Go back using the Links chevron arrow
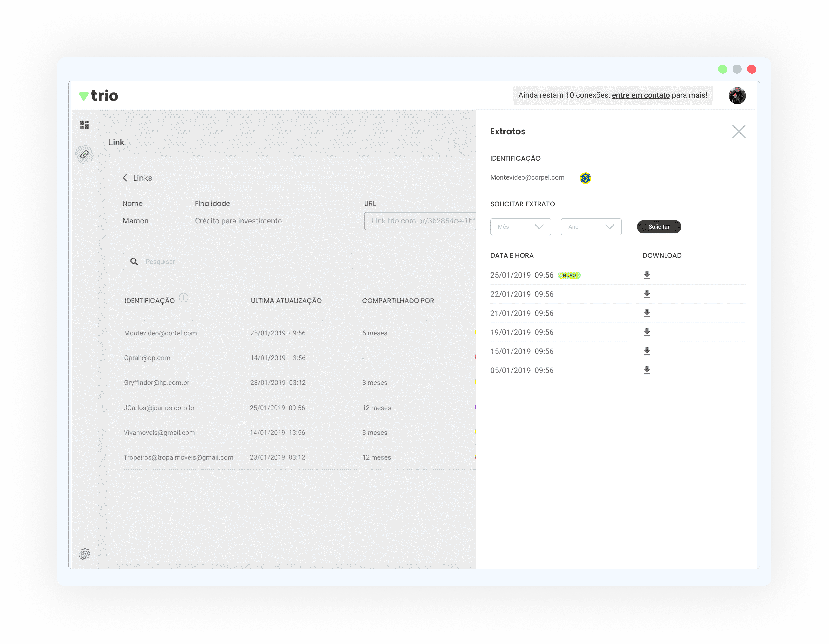This screenshot has height=644, width=829. (125, 178)
